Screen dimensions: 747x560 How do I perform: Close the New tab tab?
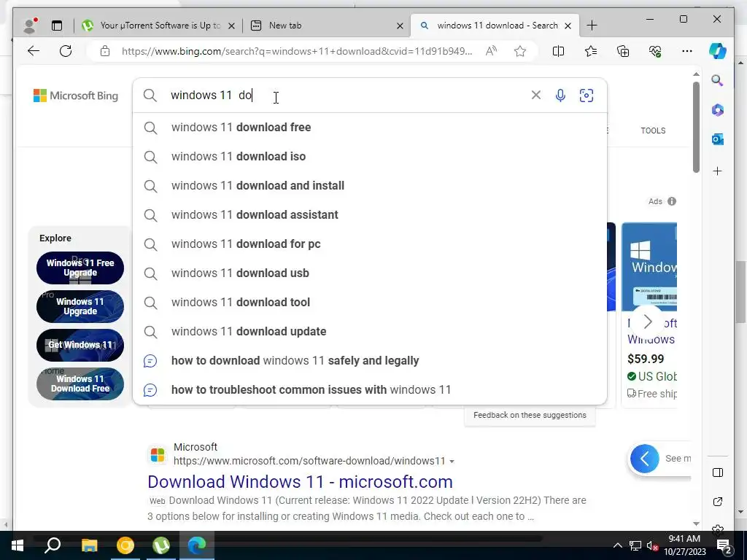(400, 26)
